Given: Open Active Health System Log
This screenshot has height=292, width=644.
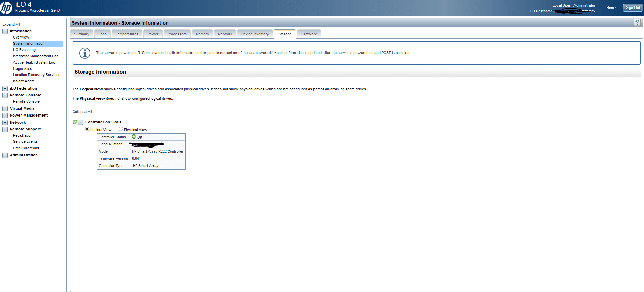Looking at the screenshot, I should click(34, 62).
